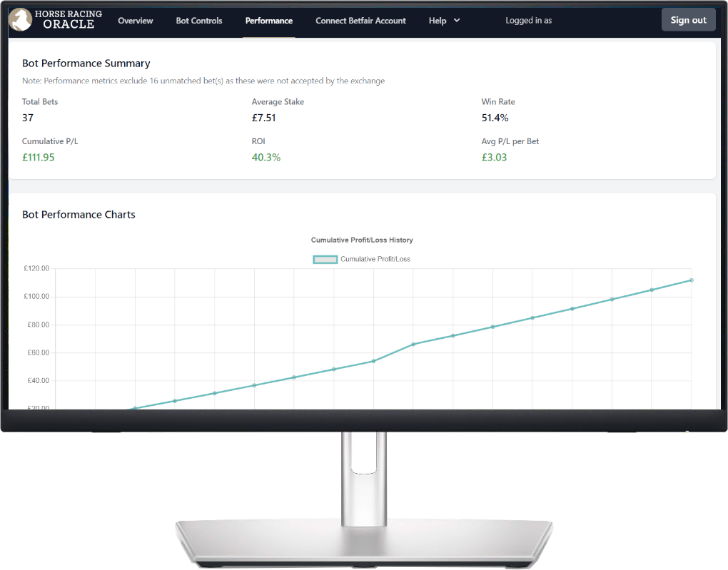This screenshot has height=570, width=728.
Task: Click the Total Bets value 37
Action: coord(28,118)
